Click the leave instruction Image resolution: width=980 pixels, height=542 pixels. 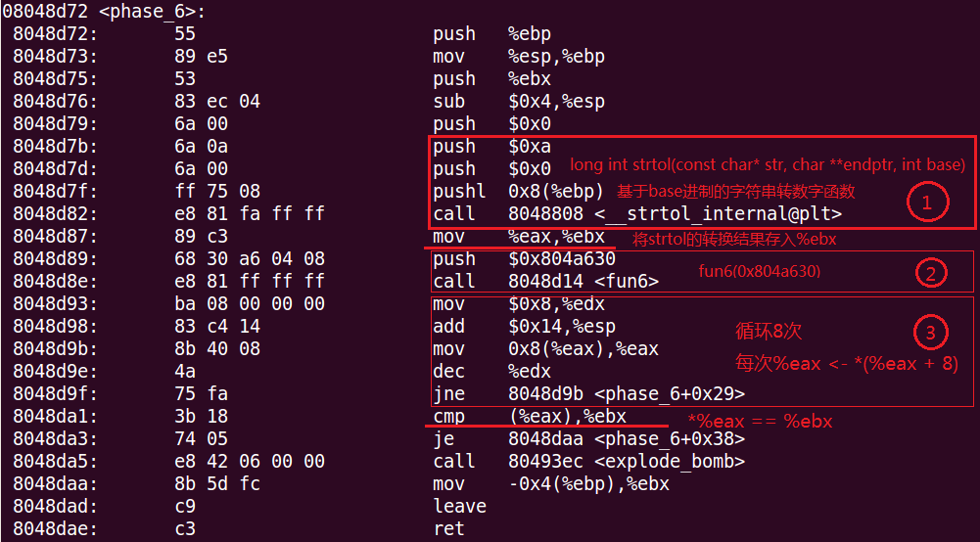click(x=459, y=506)
